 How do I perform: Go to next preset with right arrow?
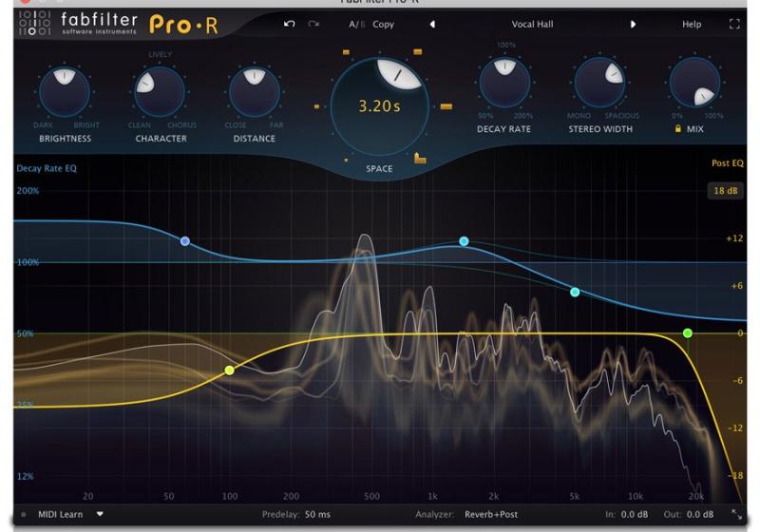pyautogui.click(x=633, y=25)
